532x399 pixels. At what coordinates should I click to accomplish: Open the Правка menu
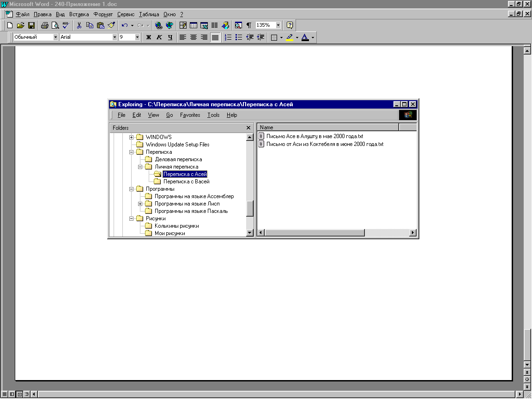(x=42, y=14)
